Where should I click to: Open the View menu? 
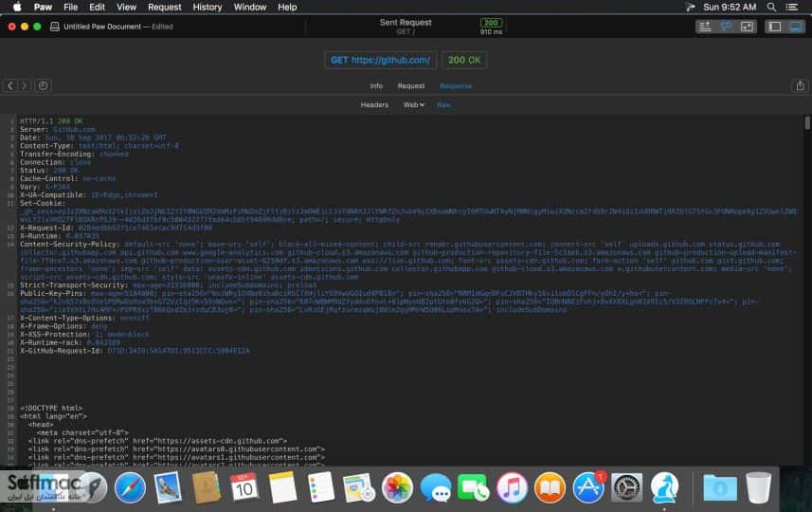[126, 7]
